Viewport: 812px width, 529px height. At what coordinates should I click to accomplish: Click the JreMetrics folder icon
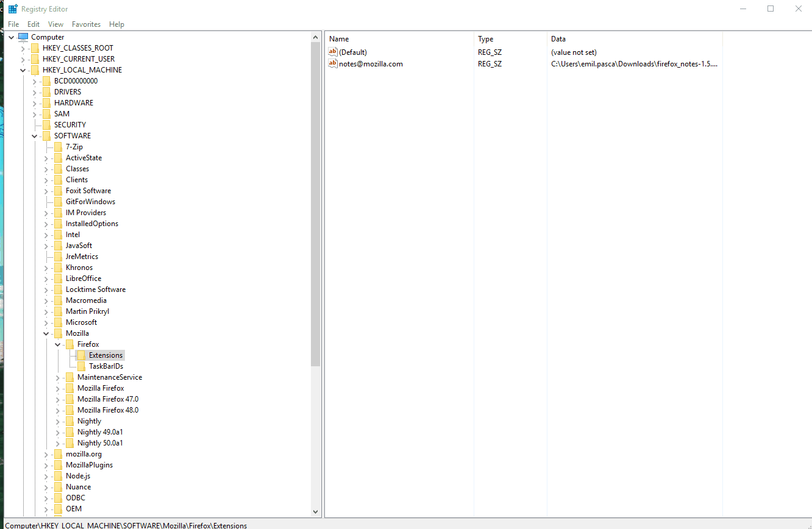pos(58,257)
